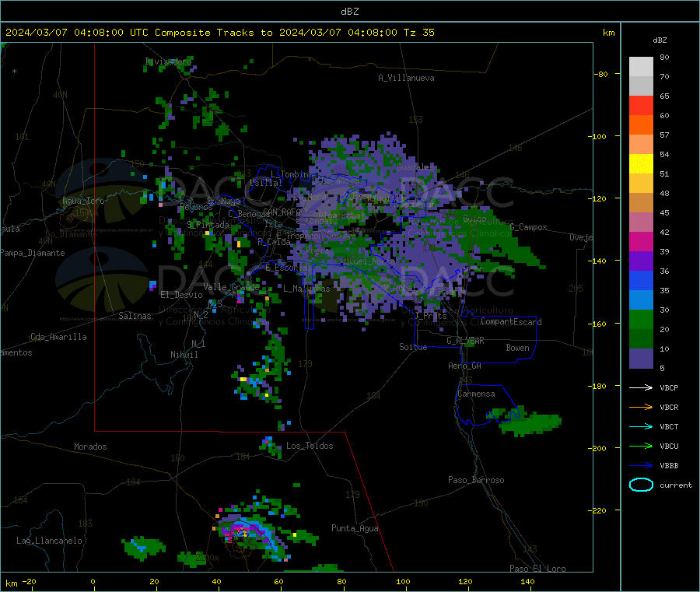
Task: Pick the dark orange 57-60 dBZ band
Action: tap(641, 125)
